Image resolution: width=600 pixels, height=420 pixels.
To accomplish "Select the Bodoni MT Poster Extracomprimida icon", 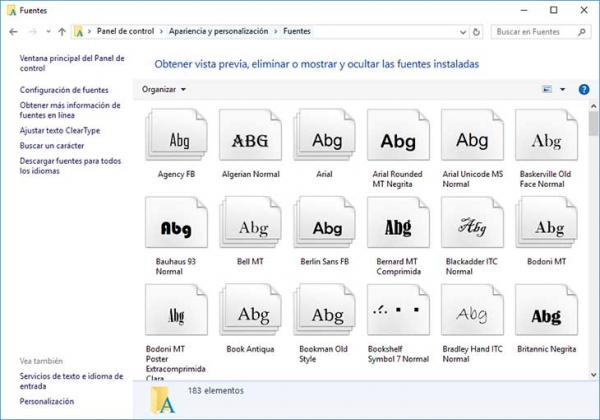I will [176, 310].
